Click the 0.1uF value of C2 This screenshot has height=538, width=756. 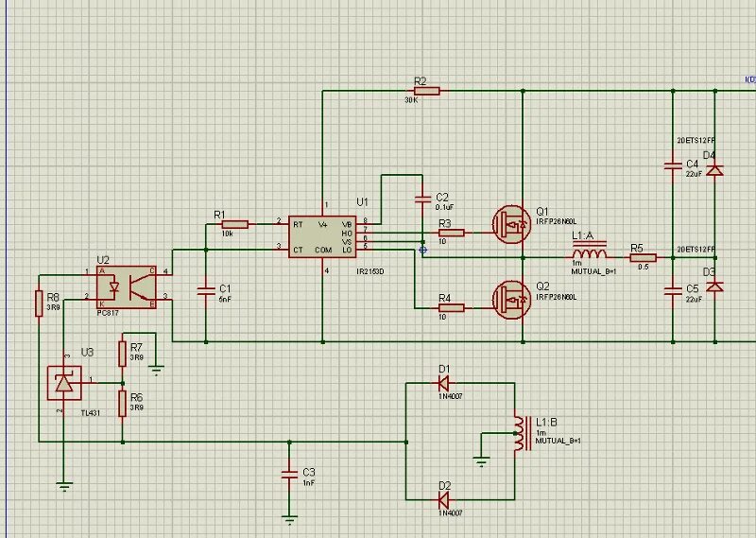444,207
